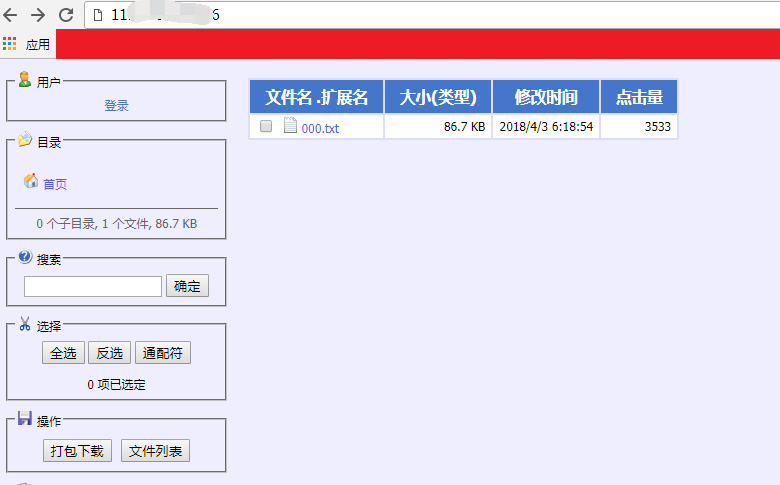Select all files with 全选 button

point(63,353)
